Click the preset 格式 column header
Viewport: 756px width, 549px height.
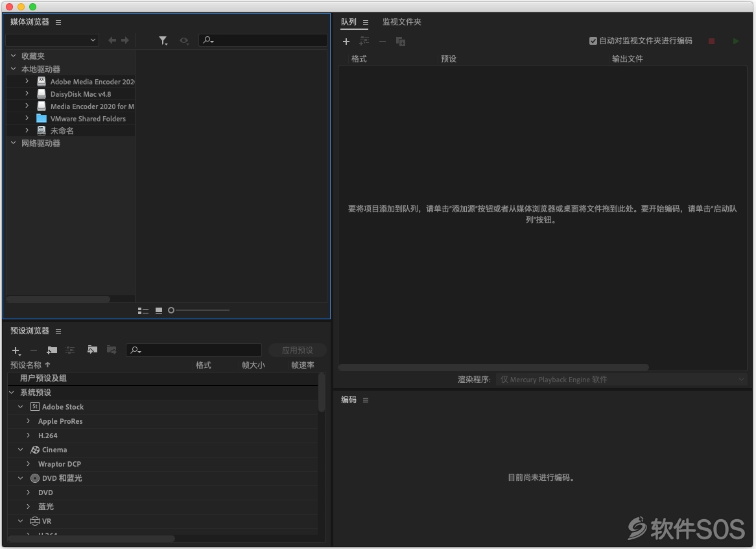pos(203,365)
